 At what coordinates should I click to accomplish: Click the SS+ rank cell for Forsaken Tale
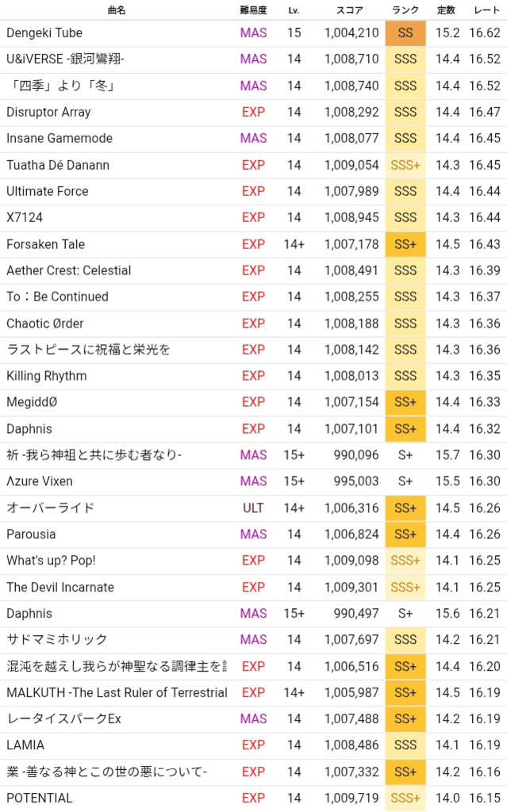[405, 244]
